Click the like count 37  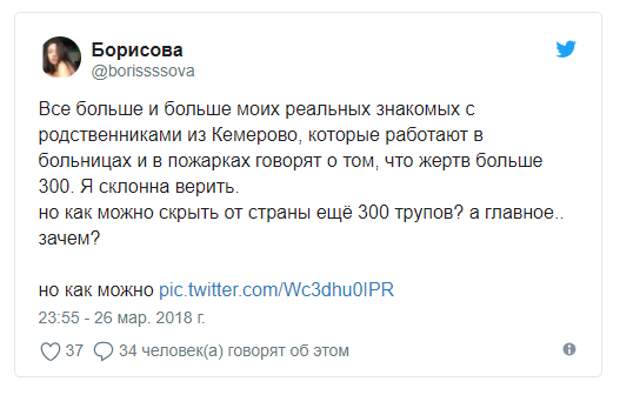(x=74, y=351)
